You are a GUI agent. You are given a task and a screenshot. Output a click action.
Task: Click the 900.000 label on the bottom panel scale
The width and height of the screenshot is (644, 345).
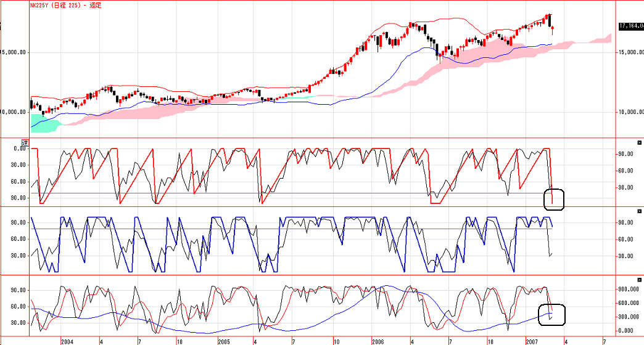click(x=629, y=289)
